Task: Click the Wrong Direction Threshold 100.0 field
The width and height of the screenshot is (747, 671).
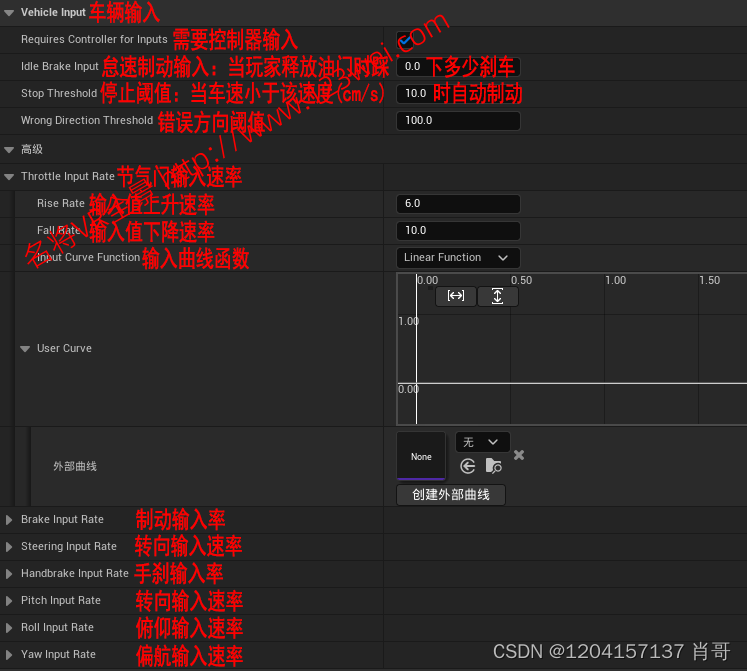Action: point(458,121)
